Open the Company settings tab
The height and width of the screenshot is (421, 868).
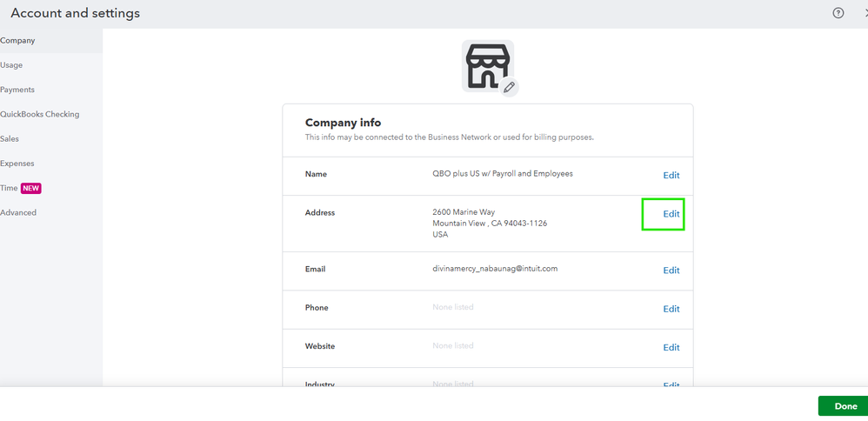coord(17,41)
